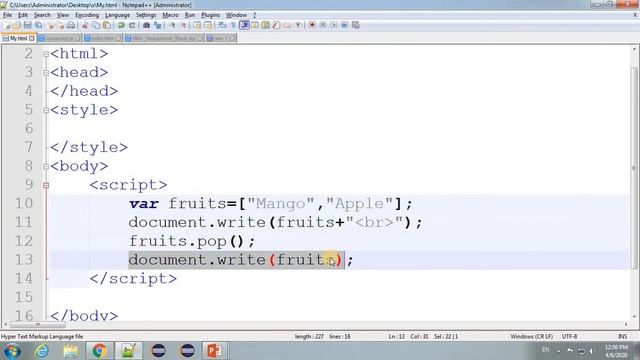Save the current file with the toolbar icon
This screenshot has width=640, height=360.
click(x=27, y=25)
